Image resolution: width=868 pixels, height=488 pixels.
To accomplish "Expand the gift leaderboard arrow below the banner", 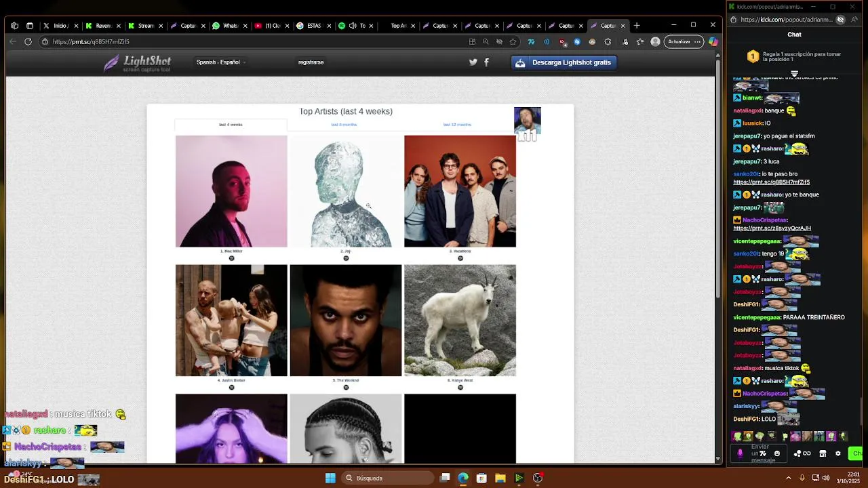I will point(794,74).
